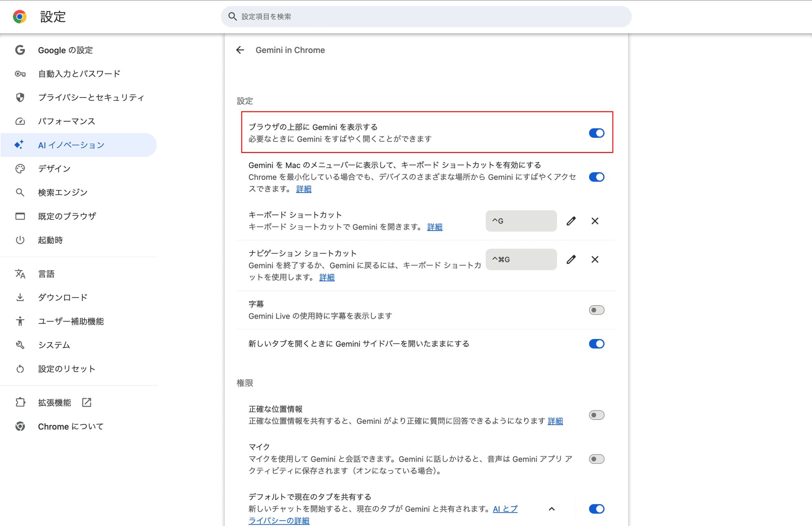Viewport: 812px width, 526px height.
Task: Click the key icon for autofill and passwords
Action: (x=20, y=74)
